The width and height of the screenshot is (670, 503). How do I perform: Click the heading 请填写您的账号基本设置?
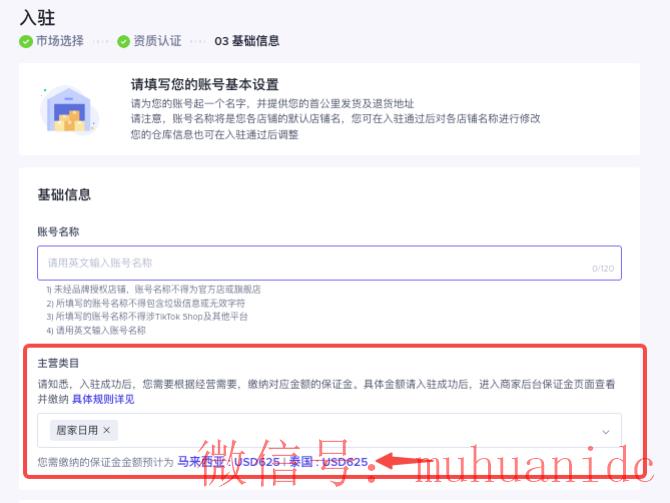point(205,85)
